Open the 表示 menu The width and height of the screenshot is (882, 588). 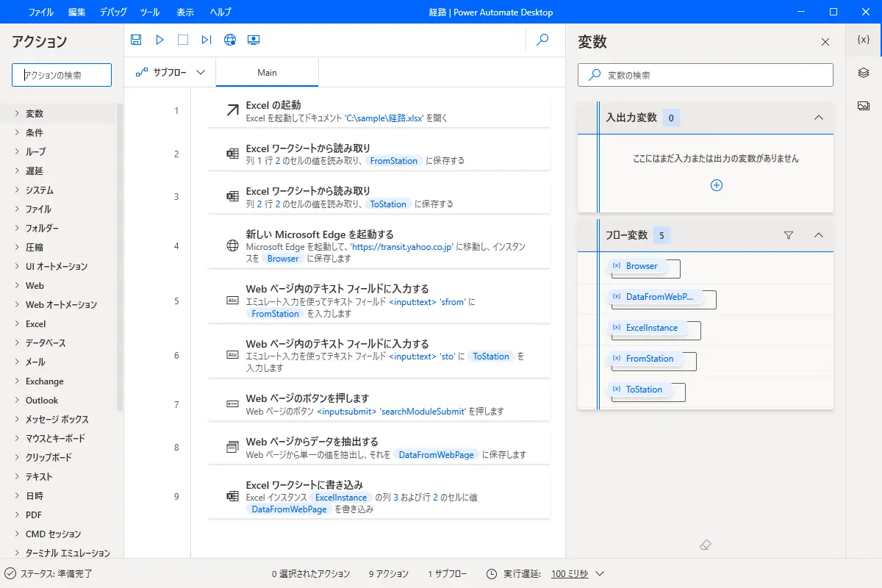click(x=185, y=12)
